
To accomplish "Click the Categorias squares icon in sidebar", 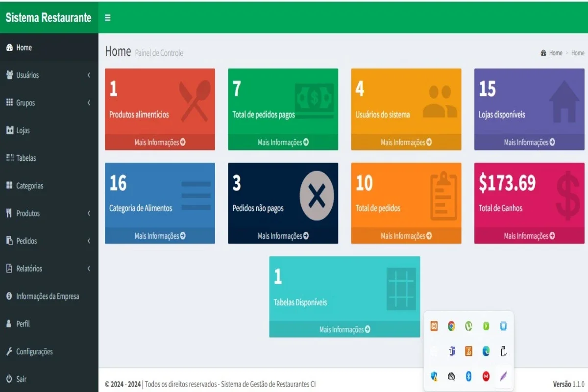I will coord(9,185).
